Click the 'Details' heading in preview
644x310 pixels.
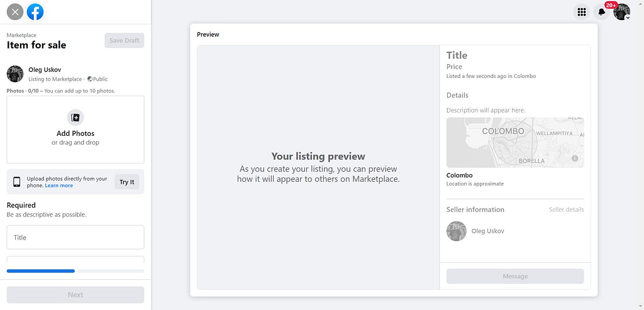tap(458, 95)
